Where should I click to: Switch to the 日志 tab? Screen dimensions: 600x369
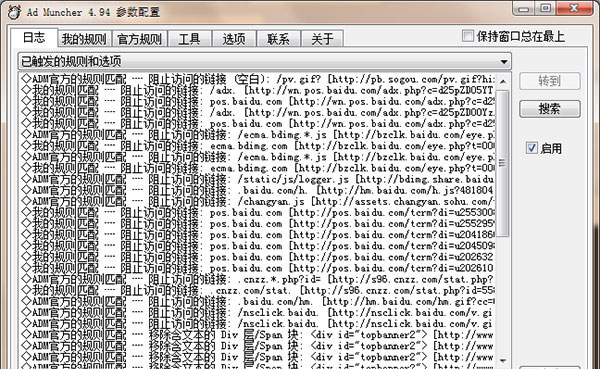[x=34, y=38]
